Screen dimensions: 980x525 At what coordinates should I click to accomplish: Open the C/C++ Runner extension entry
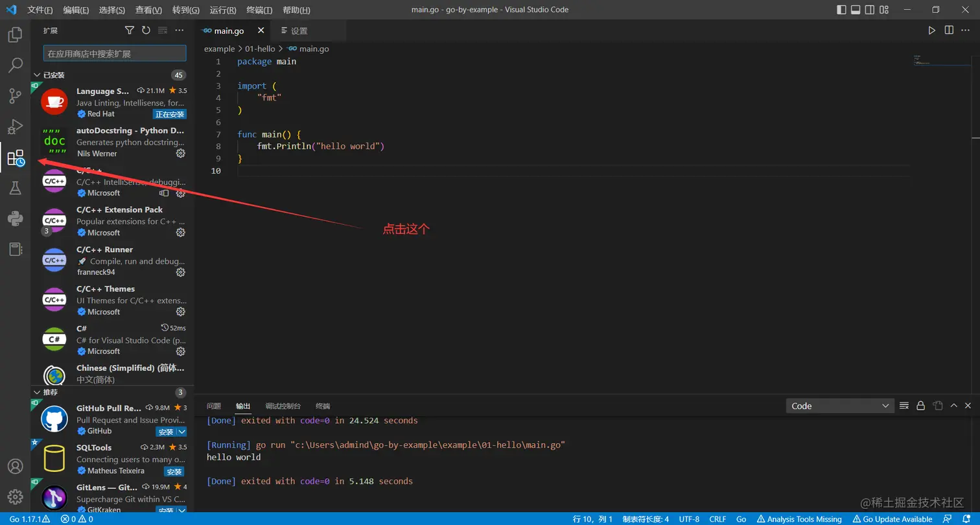(x=112, y=262)
